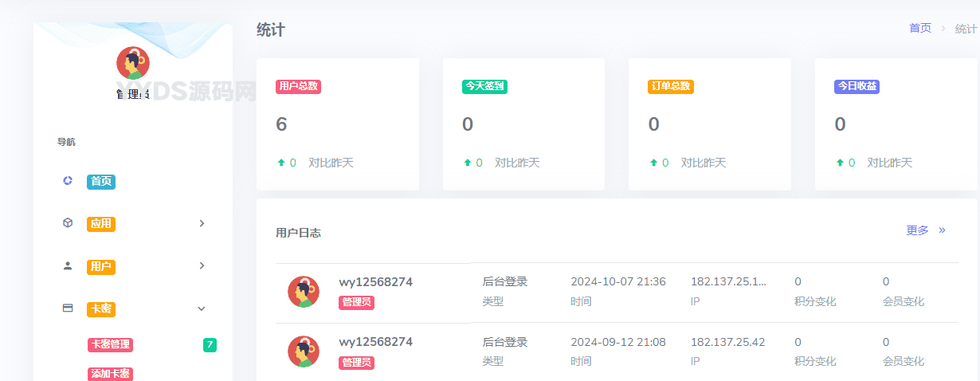
Task: Click the timestamp 2024-10-07 21:36
Action: [618, 282]
